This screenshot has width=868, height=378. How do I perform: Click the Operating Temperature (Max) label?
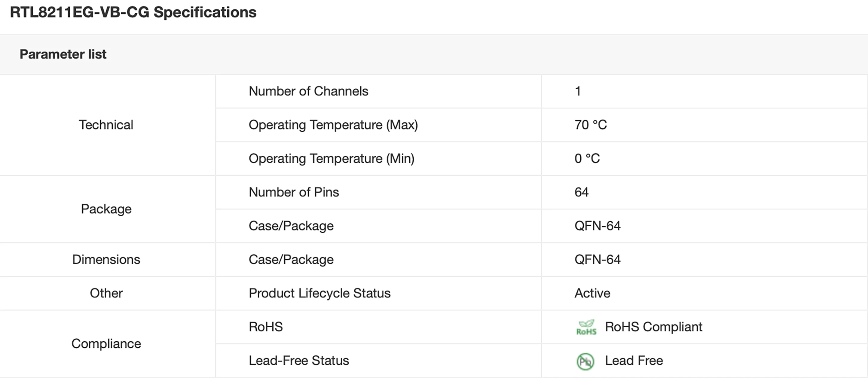(x=333, y=125)
